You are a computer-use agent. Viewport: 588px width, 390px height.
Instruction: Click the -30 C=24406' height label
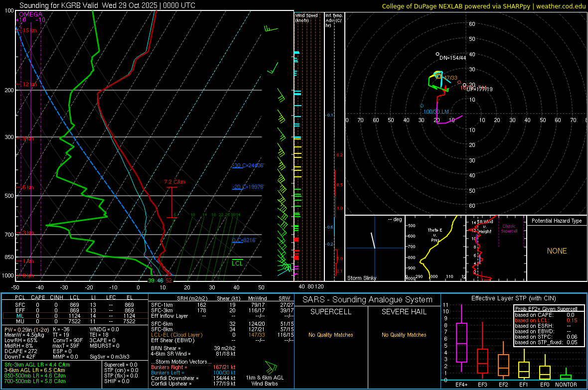[248, 165]
